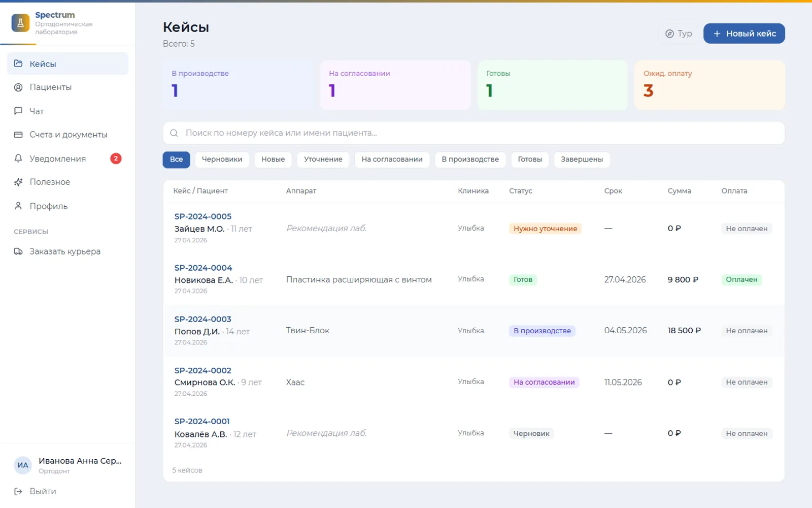Click the Оплата column header

tap(734, 191)
